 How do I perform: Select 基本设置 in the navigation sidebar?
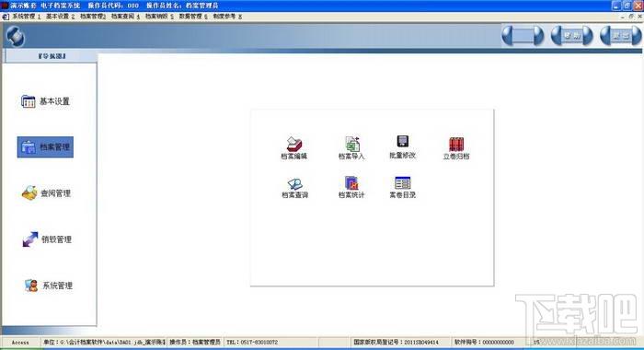click(x=45, y=101)
